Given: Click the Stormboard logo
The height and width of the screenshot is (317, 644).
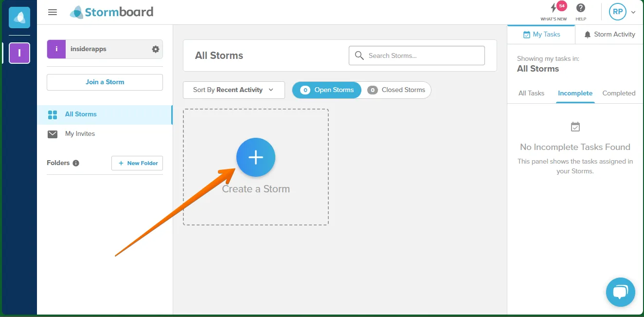Looking at the screenshot, I should coord(111,12).
